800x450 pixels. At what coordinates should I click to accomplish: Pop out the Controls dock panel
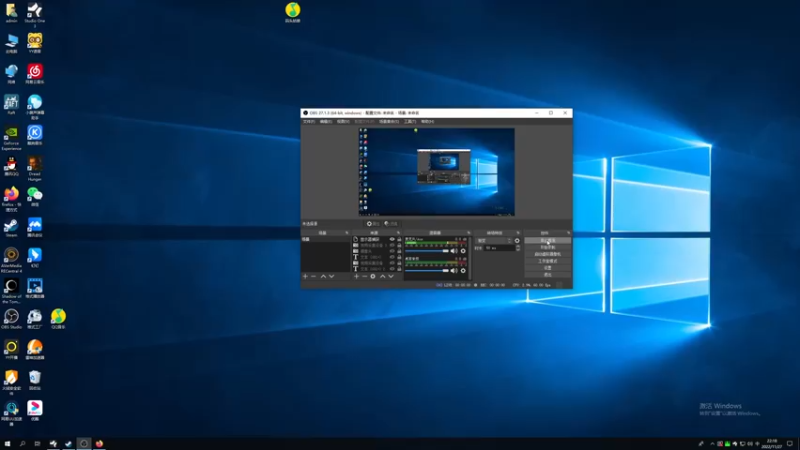coord(568,233)
